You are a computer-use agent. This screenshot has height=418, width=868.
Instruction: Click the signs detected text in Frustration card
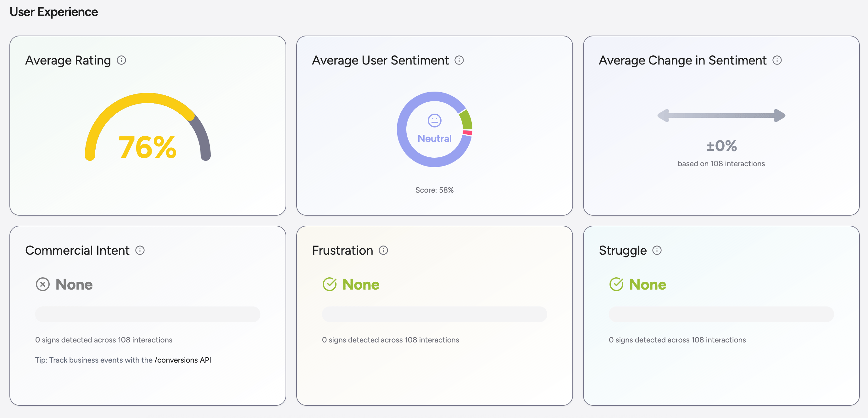click(x=391, y=340)
